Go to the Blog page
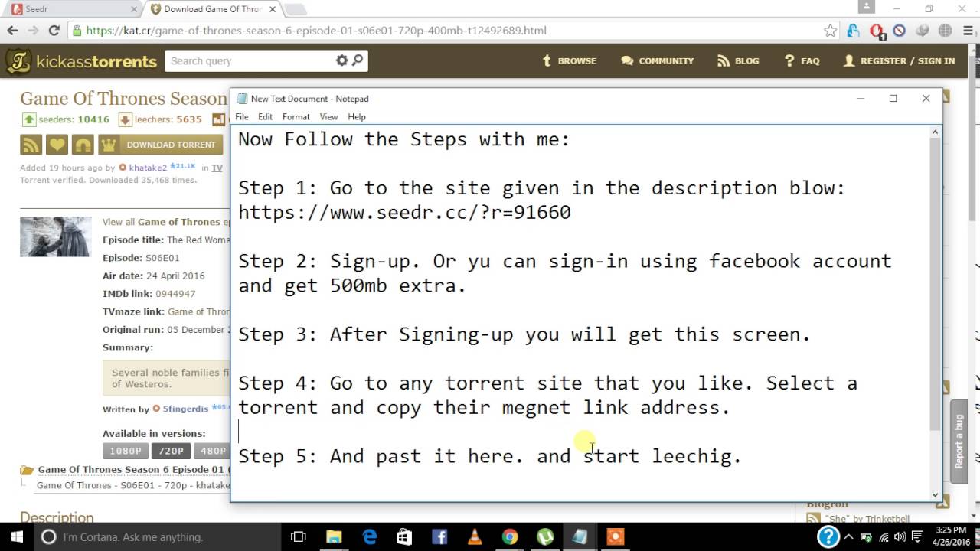 pos(738,60)
